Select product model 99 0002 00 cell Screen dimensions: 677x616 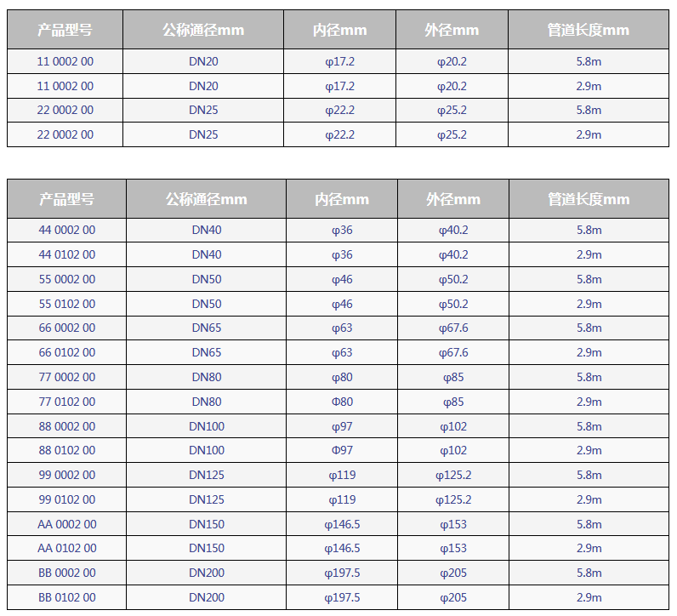point(67,475)
